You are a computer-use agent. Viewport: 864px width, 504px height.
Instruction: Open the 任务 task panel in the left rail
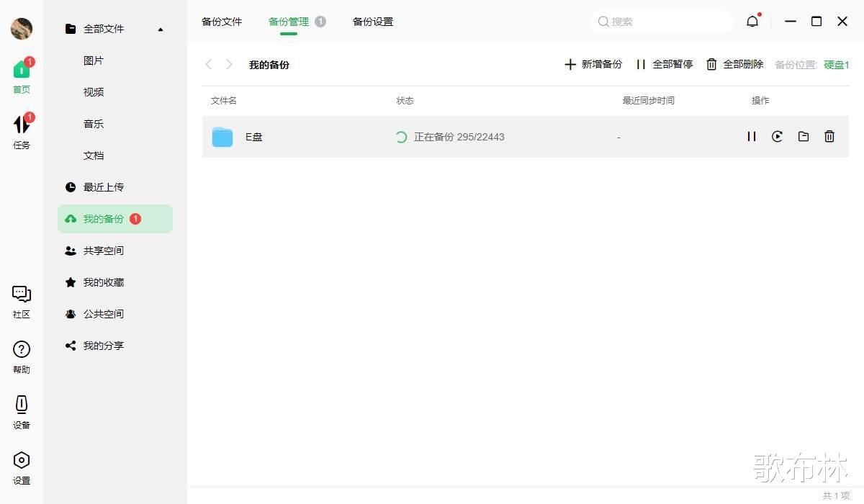[x=22, y=130]
